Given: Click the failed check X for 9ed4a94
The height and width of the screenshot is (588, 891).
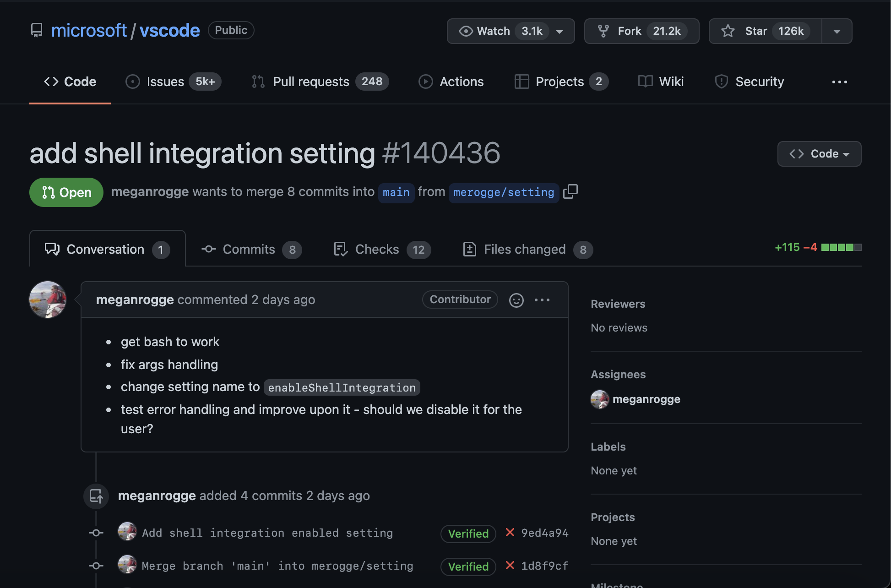Looking at the screenshot, I should point(510,533).
